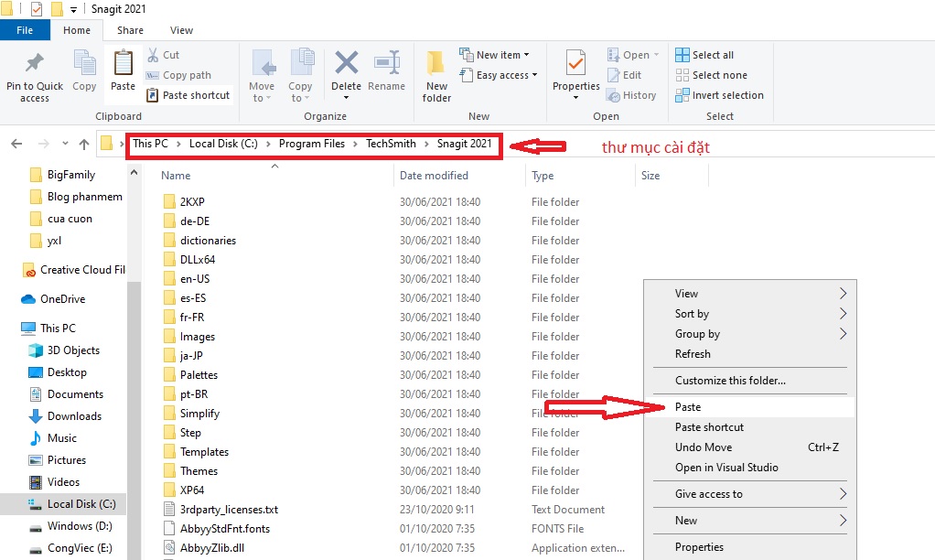The image size is (935, 560).
Task: Select the Templates folder row
Action: pos(205,452)
